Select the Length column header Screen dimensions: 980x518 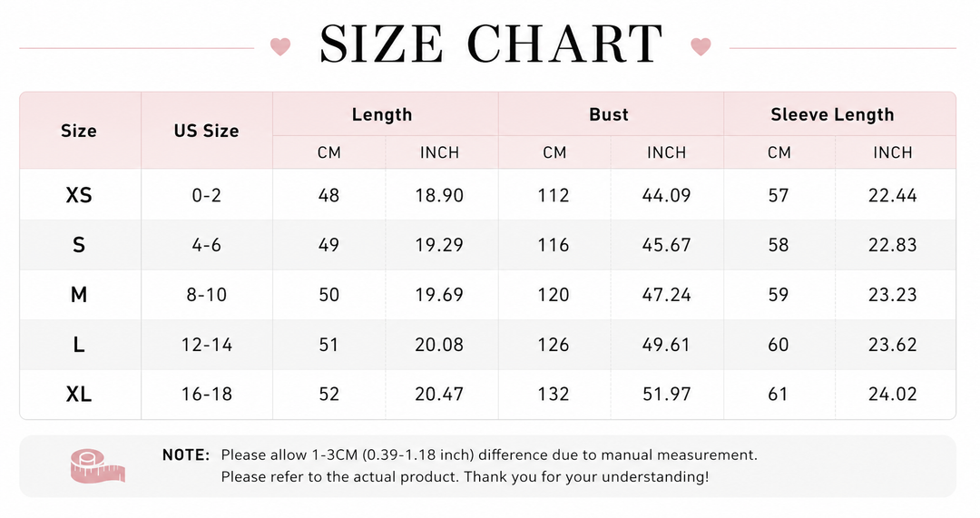[x=382, y=114]
